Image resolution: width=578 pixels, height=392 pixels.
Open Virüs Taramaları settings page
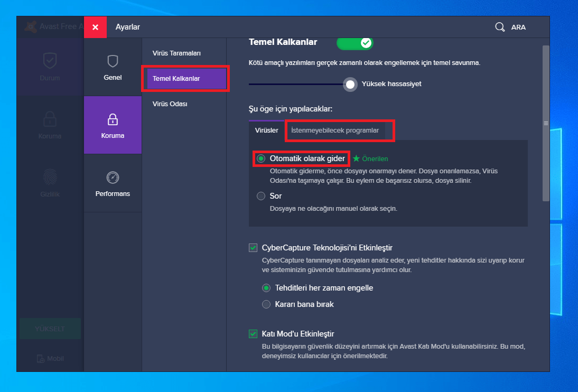point(176,53)
